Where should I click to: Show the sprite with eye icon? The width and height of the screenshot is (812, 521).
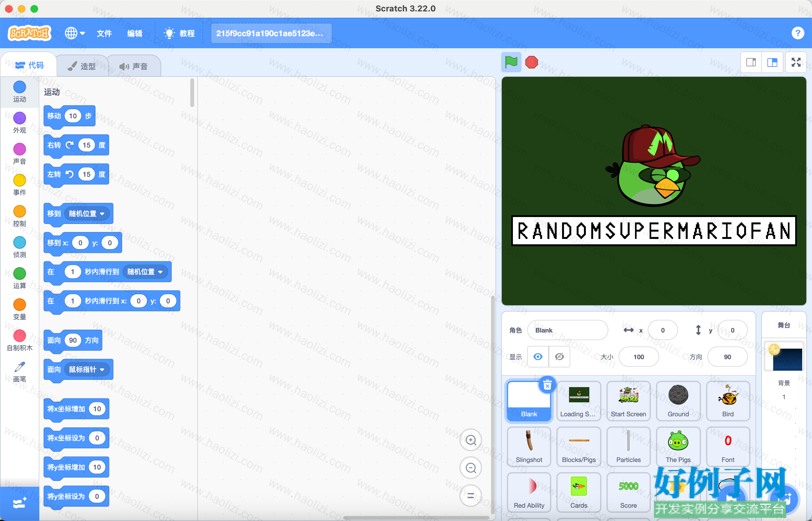538,357
